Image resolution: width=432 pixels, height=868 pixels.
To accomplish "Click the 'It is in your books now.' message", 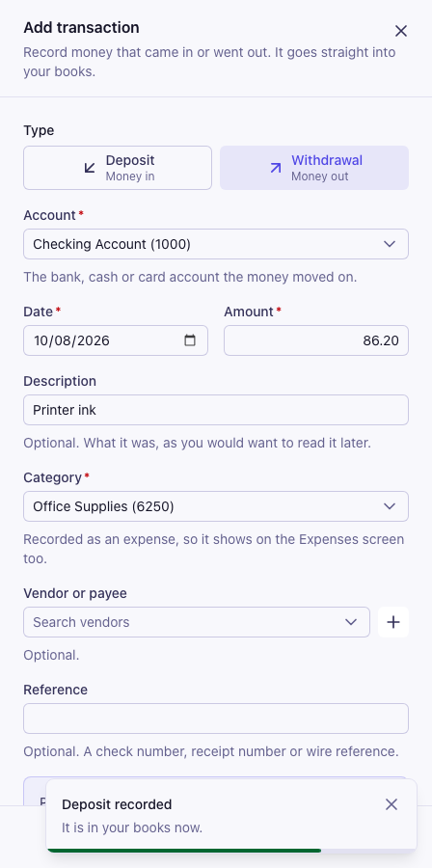I will coord(132,828).
